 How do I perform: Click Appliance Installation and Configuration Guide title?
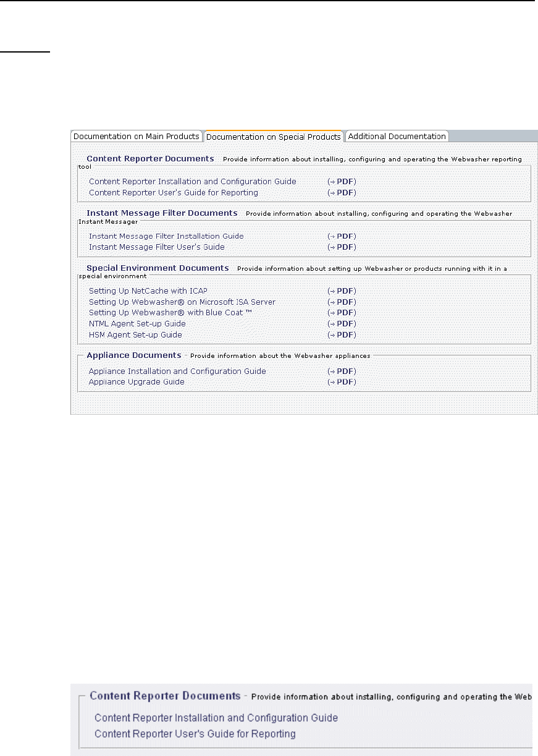pos(177,372)
